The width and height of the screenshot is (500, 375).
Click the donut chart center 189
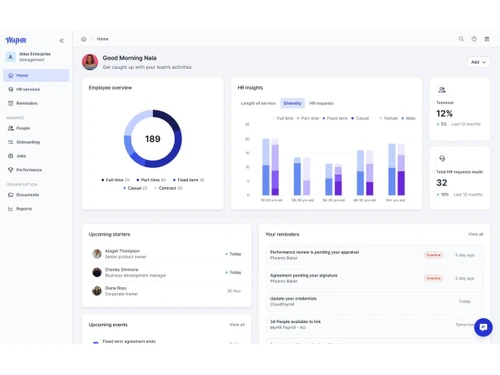tap(153, 139)
